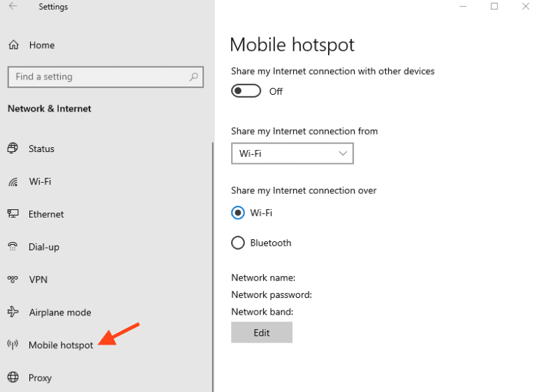Go back using the back arrow
Viewport: 536px width, 392px height.
(13, 7)
